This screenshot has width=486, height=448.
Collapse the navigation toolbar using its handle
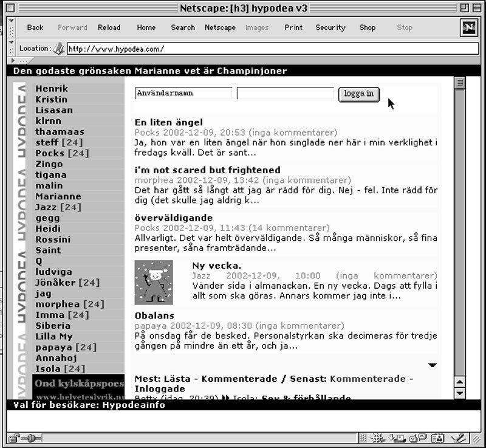click(x=11, y=28)
